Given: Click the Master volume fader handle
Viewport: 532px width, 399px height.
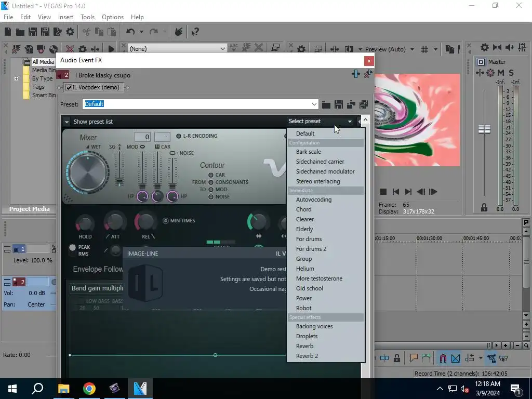Looking at the screenshot, I should point(484,129).
